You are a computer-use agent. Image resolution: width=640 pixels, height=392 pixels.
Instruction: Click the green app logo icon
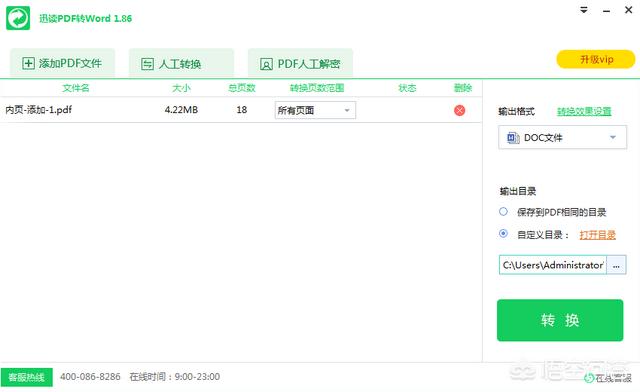pos(18,18)
